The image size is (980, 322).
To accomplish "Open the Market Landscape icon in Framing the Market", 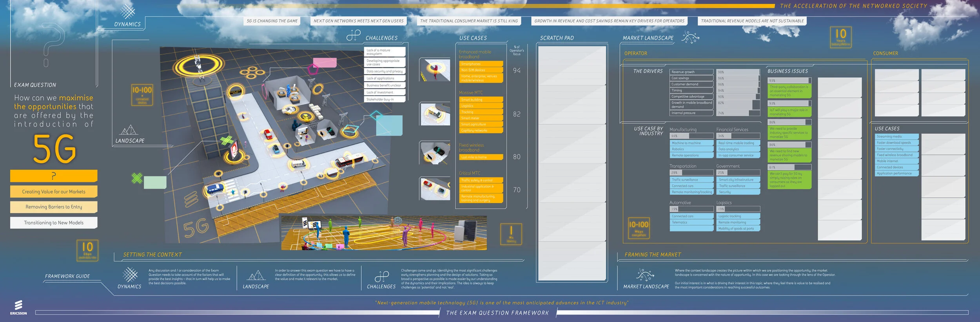I will tap(645, 275).
